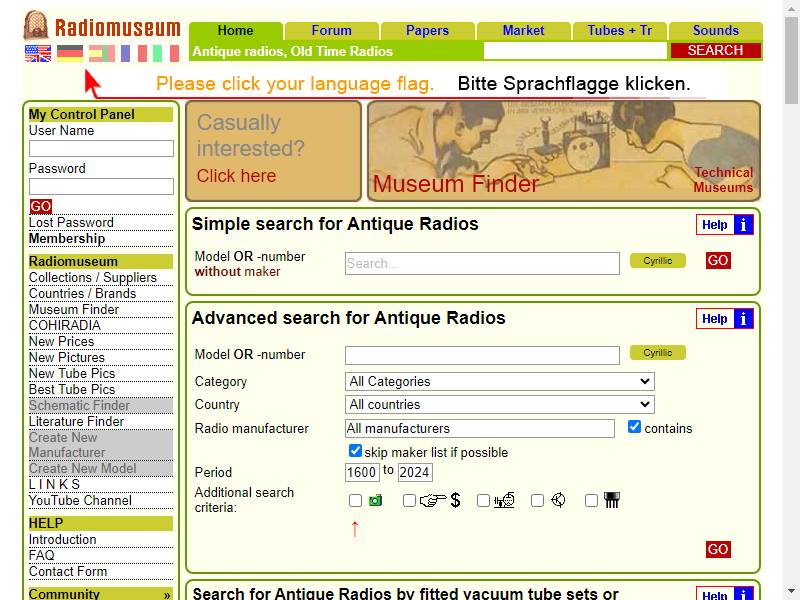The height and width of the screenshot is (600, 800).
Task: Open the Lost Password link
Action: click(71, 222)
